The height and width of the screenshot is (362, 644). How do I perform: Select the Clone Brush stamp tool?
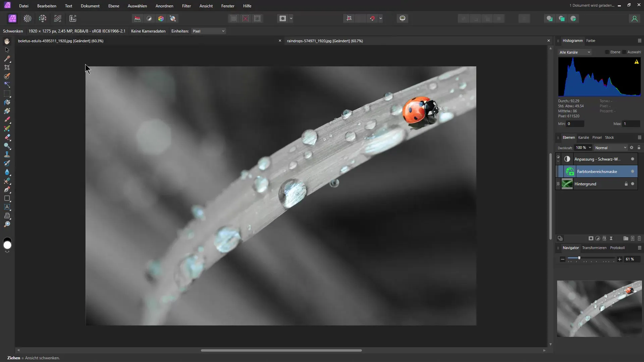pos(7,155)
